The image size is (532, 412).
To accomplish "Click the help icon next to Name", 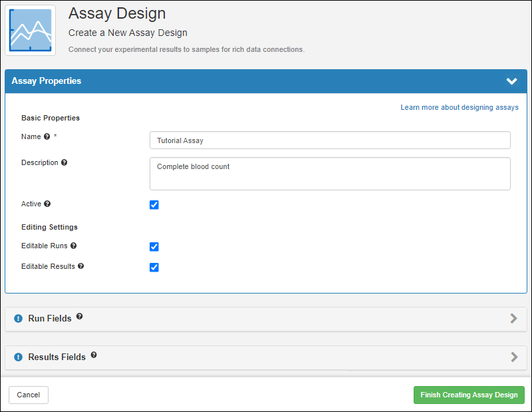I will 47,137.
